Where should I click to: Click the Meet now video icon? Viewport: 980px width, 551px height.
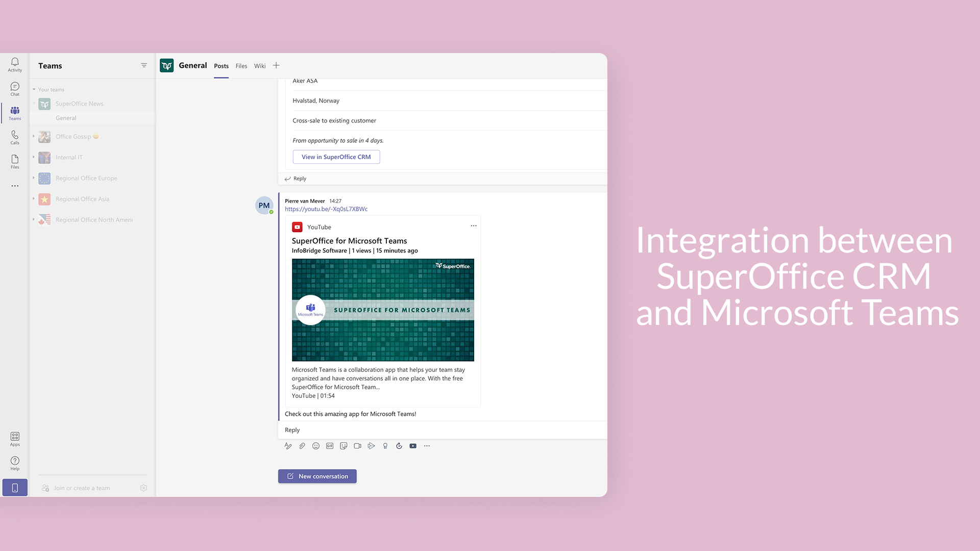click(357, 446)
